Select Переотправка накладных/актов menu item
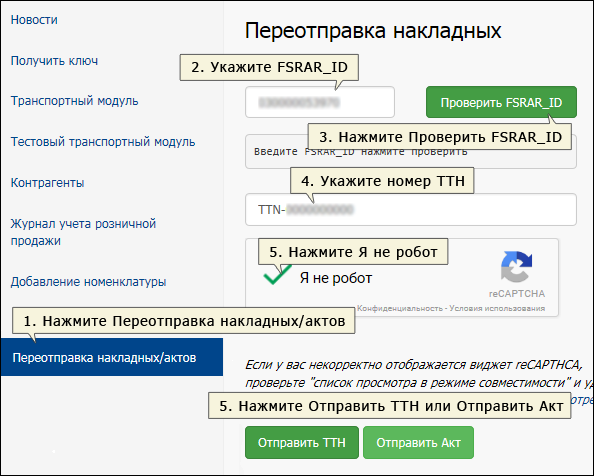594x476 pixels. (112, 357)
